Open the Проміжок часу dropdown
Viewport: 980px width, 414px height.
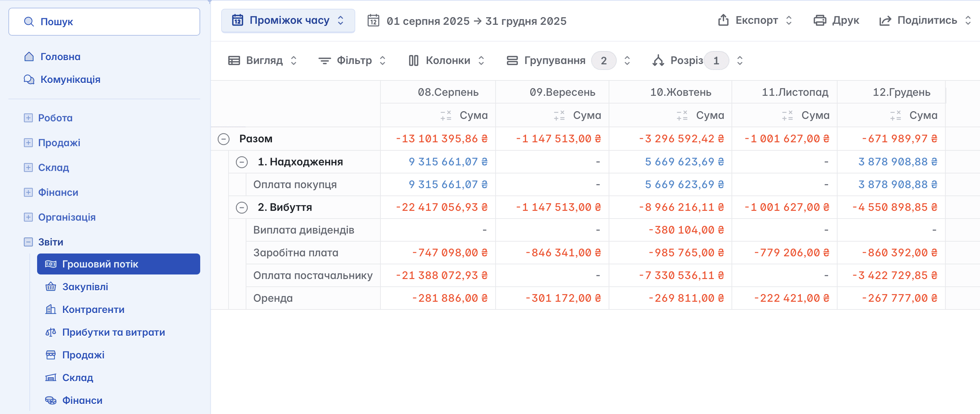click(x=288, y=21)
